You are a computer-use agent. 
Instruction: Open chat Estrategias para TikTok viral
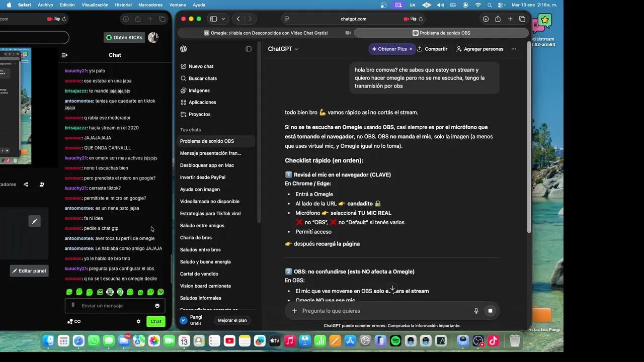210,214
